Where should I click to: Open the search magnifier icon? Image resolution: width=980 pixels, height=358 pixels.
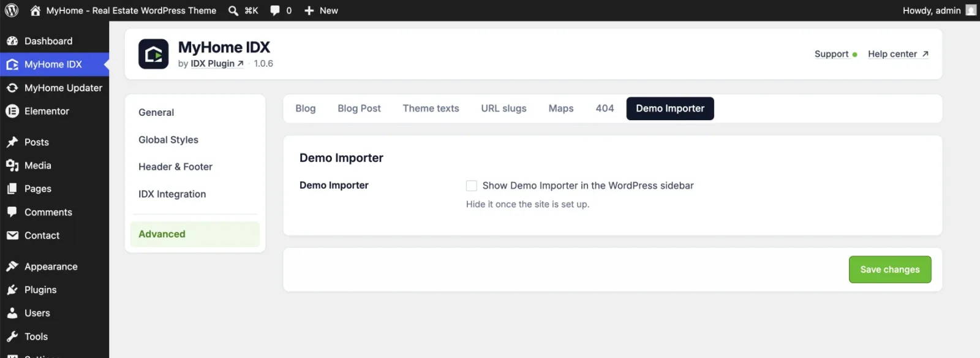(233, 10)
